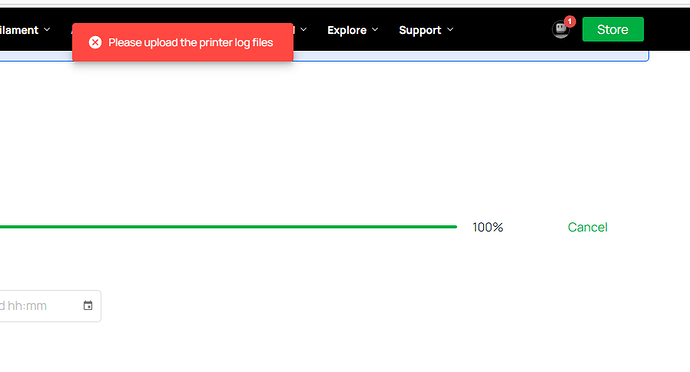Focus the hh:mm date time field
This screenshot has height=372, width=690.
50,306
